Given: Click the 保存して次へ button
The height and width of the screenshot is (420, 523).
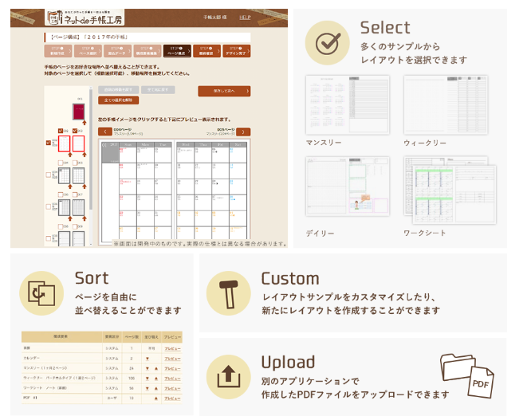Looking at the screenshot, I should click(x=224, y=91).
